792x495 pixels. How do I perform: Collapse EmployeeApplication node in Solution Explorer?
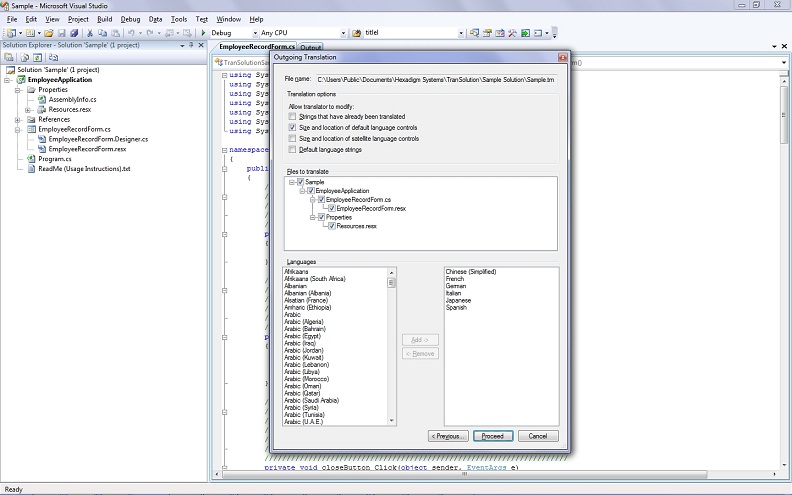point(8,80)
